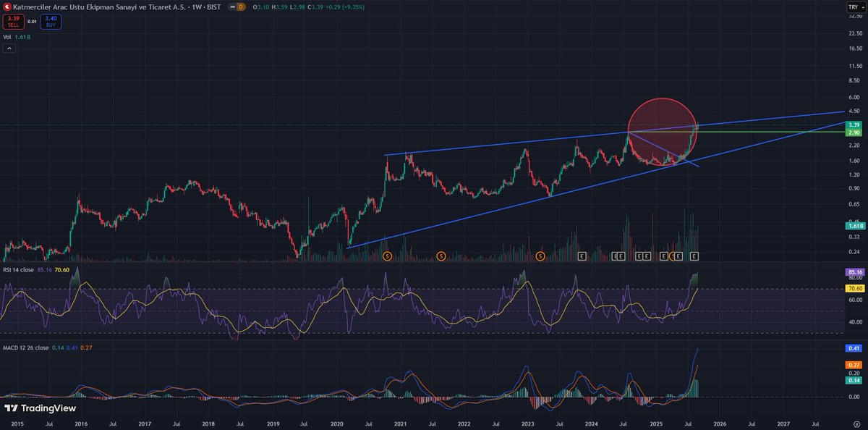Click the split S marker in 2021
Screen dimensions: 868x430
point(441,256)
